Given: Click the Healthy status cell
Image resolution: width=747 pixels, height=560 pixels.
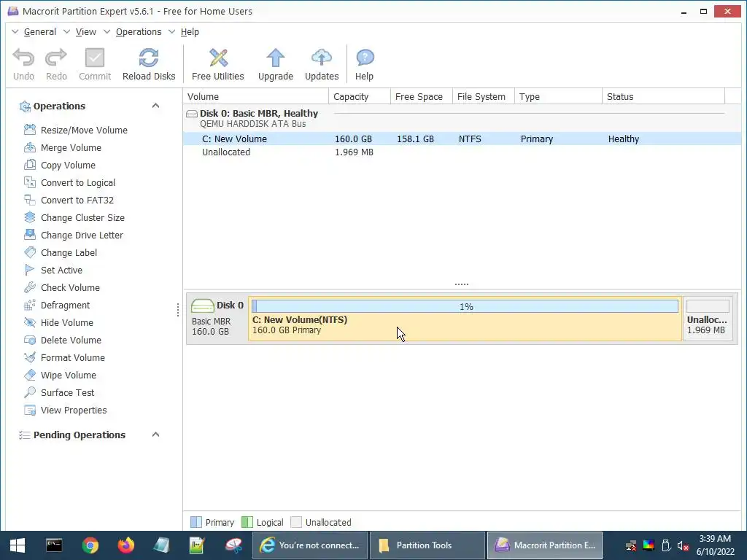Looking at the screenshot, I should (624, 139).
